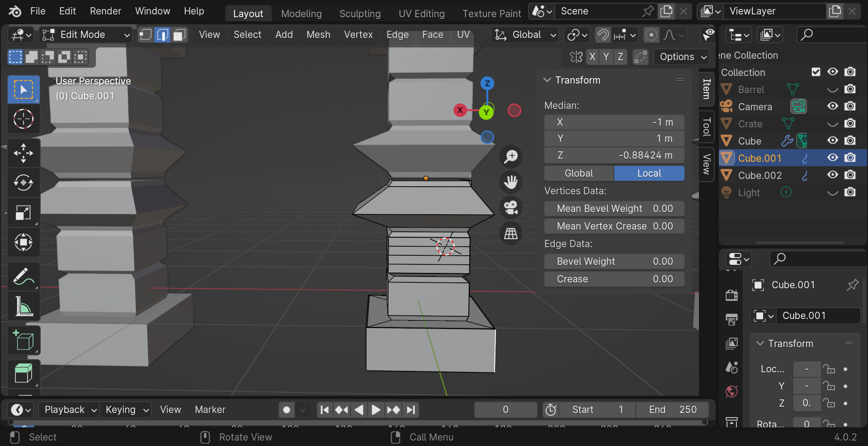
Task: Open the Edit Mode dropdown
Action: coord(86,34)
